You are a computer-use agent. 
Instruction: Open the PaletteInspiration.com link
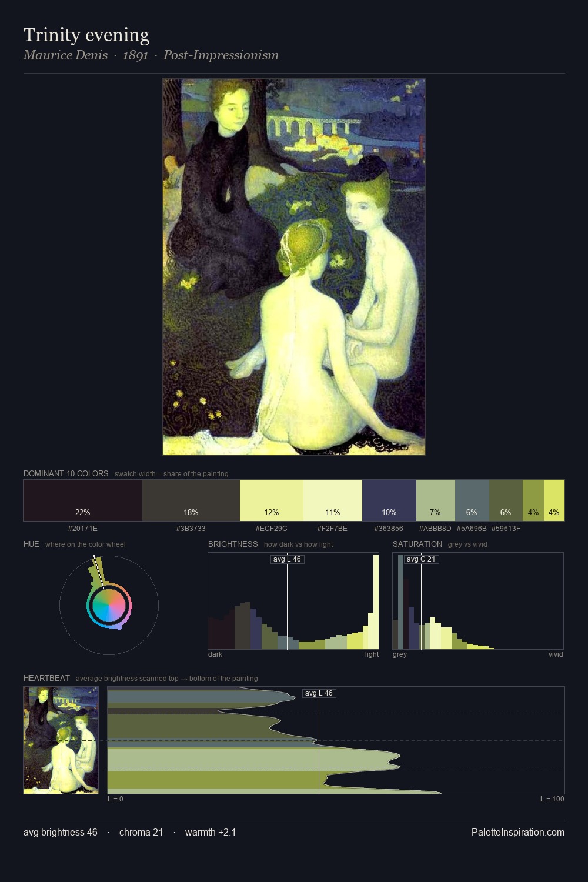click(x=518, y=832)
